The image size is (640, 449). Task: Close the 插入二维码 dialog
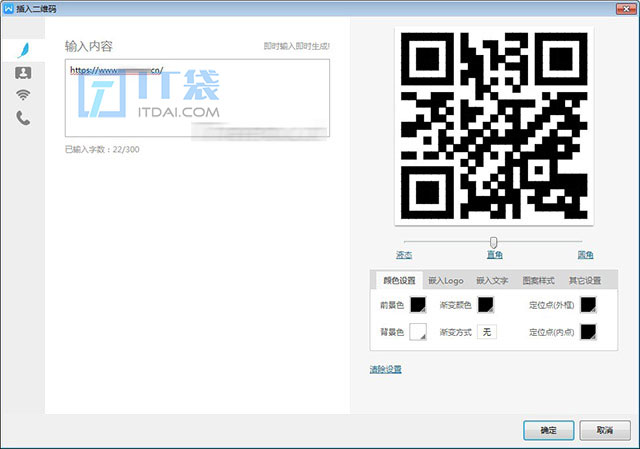[626, 9]
